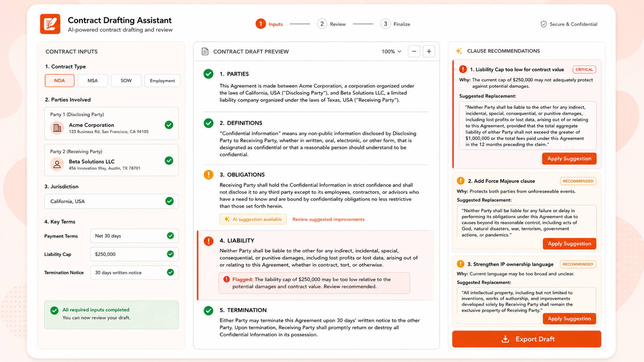Image resolution: width=644 pixels, height=362 pixels.
Task: Click the Export Draft button
Action: [527, 339]
